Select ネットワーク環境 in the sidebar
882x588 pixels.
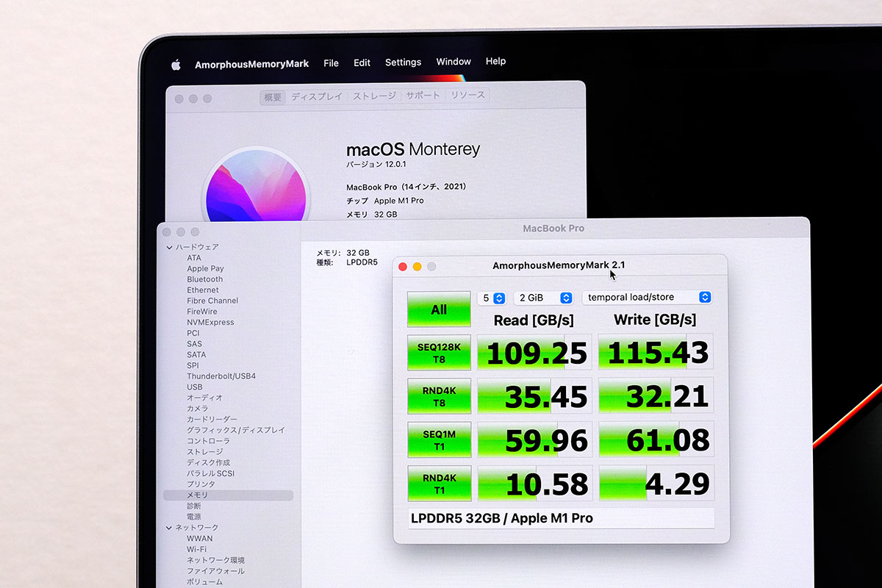point(215,560)
